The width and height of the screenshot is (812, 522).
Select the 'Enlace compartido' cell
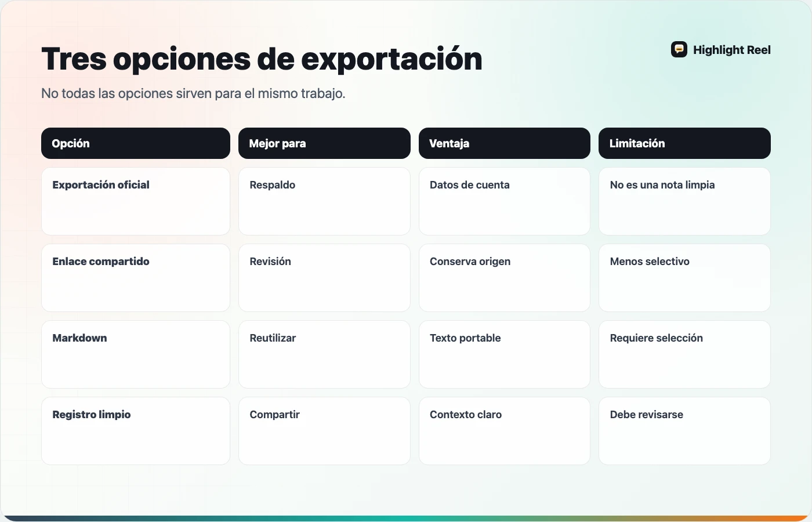pyautogui.click(x=136, y=278)
